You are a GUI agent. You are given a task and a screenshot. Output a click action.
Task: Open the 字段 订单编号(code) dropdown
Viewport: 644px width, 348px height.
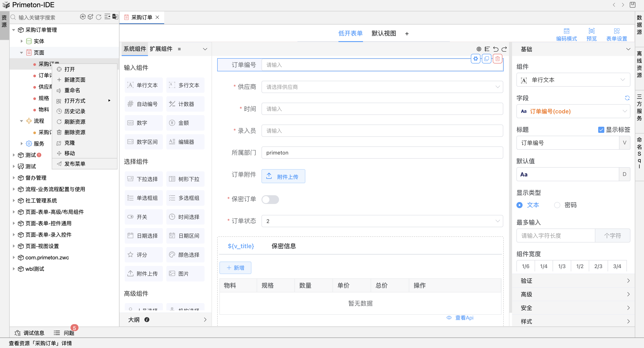[x=573, y=111]
